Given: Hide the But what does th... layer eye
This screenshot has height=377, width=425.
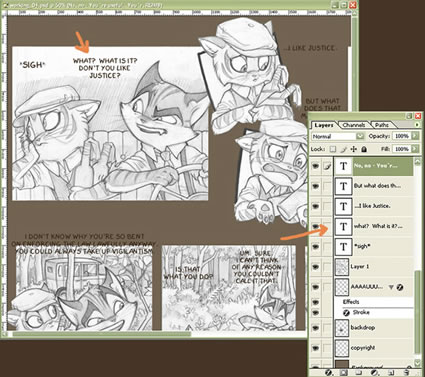Looking at the screenshot, I should click(315, 186).
